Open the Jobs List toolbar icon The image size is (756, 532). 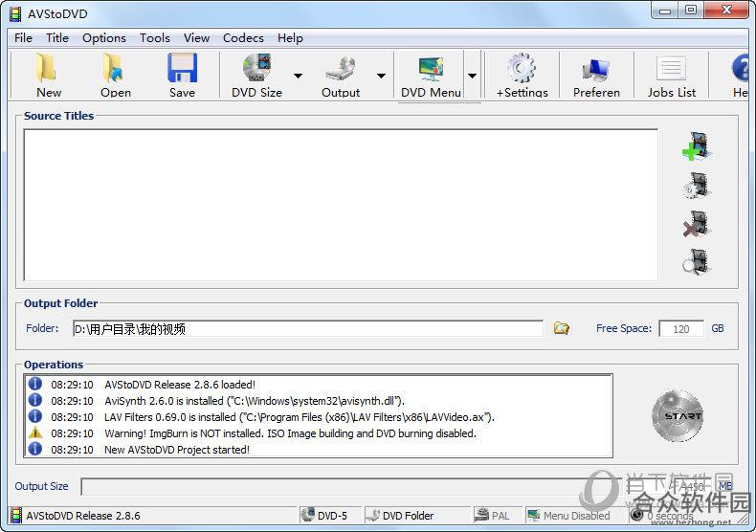(x=671, y=75)
